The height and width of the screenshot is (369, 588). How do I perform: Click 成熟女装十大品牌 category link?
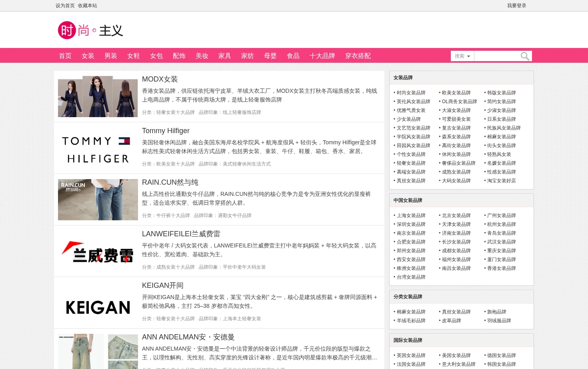coord(176,267)
